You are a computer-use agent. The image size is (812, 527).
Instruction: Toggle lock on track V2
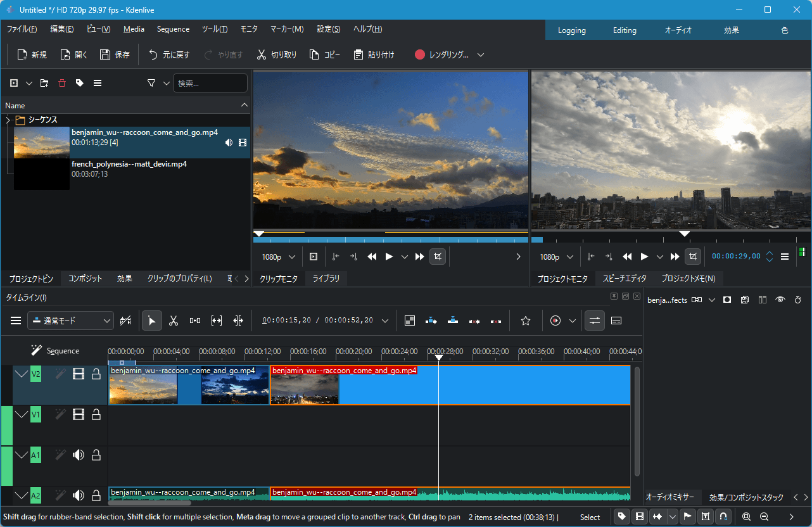[96, 374]
